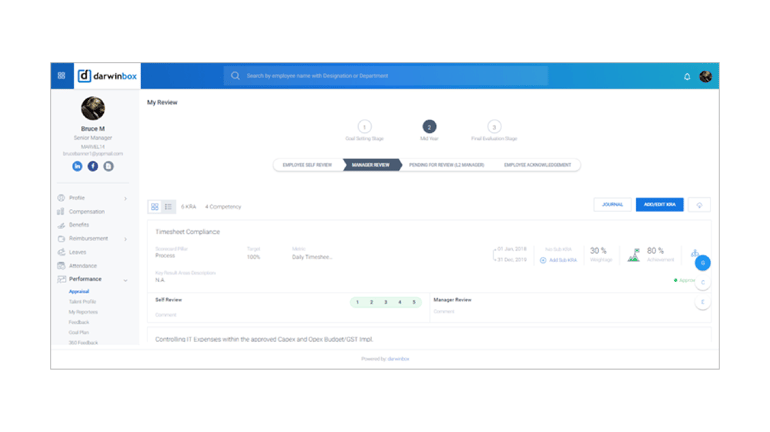Image resolution: width=770 pixels, height=432 pixels.
Task: Open Benefits in the sidebar
Action: click(79, 225)
